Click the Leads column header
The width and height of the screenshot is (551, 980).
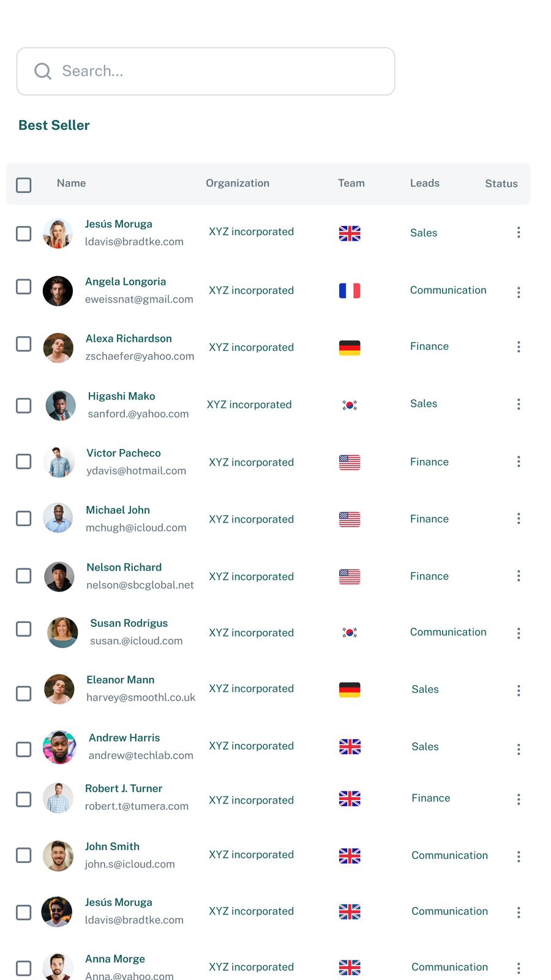(x=425, y=183)
